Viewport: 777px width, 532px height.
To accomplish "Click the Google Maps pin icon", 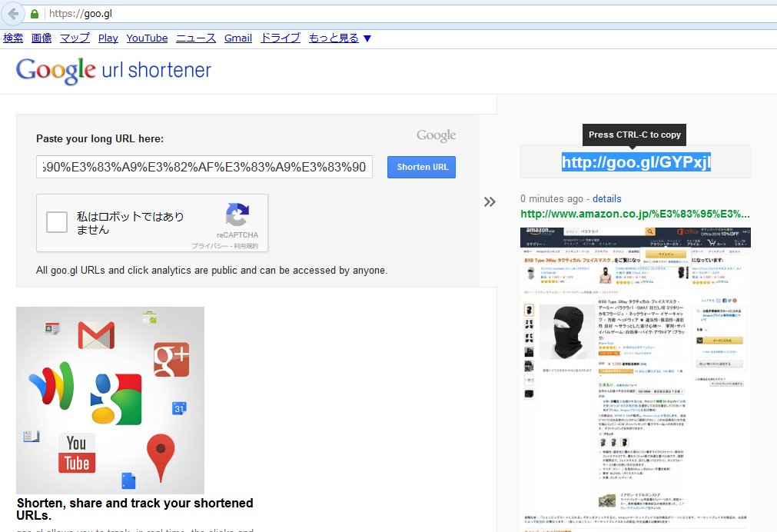I will click(x=161, y=457).
